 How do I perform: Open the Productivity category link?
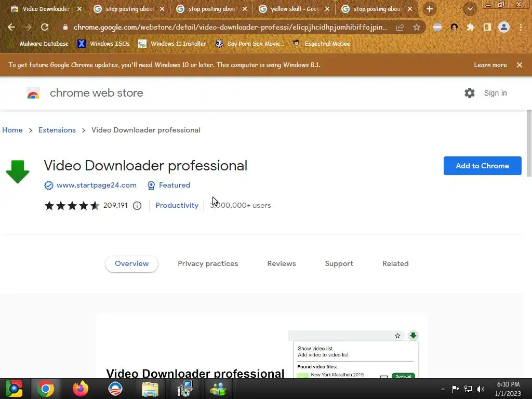pyautogui.click(x=177, y=206)
